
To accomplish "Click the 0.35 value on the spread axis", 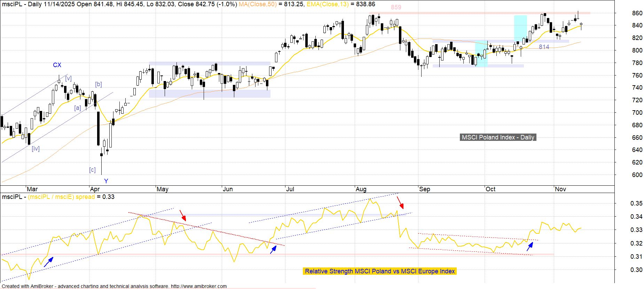I will click(x=636, y=203).
